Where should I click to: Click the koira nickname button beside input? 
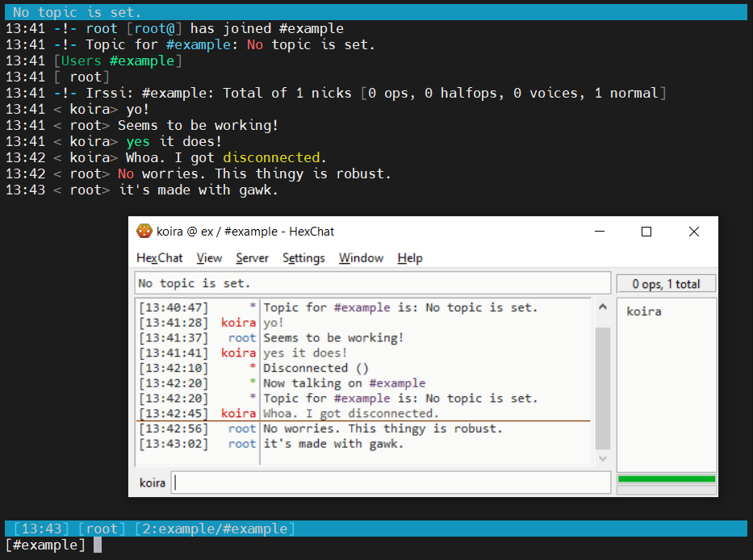153,483
